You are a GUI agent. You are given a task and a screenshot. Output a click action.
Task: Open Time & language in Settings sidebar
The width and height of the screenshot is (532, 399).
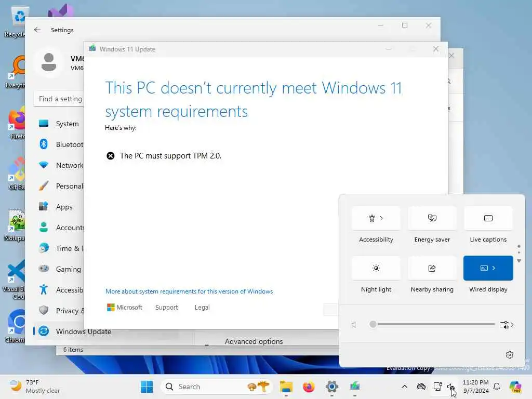coord(59,248)
